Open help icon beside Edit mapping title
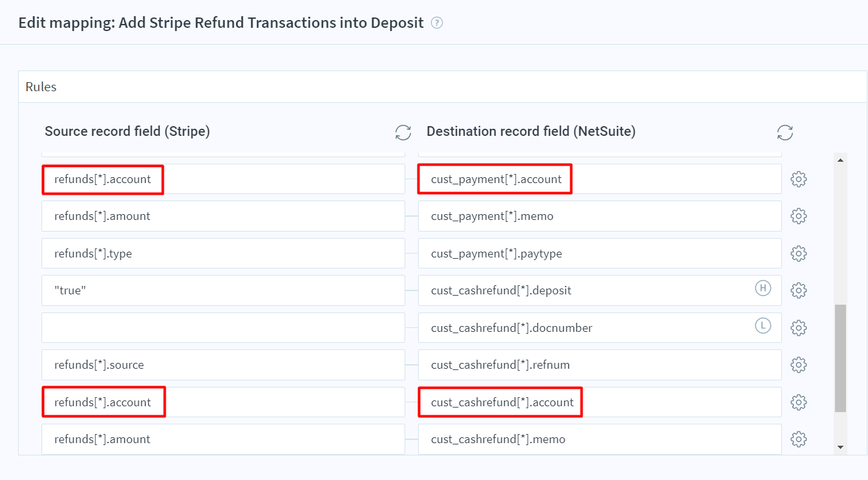 tap(437, 23)
